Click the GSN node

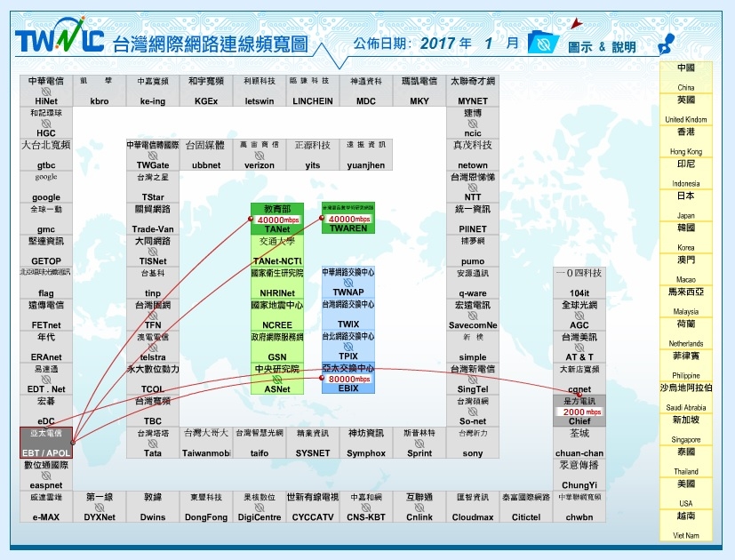coord(277,346)
